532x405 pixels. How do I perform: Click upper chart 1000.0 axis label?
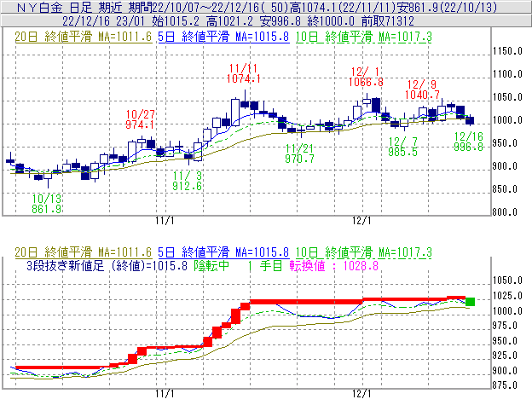click(507, 120)
